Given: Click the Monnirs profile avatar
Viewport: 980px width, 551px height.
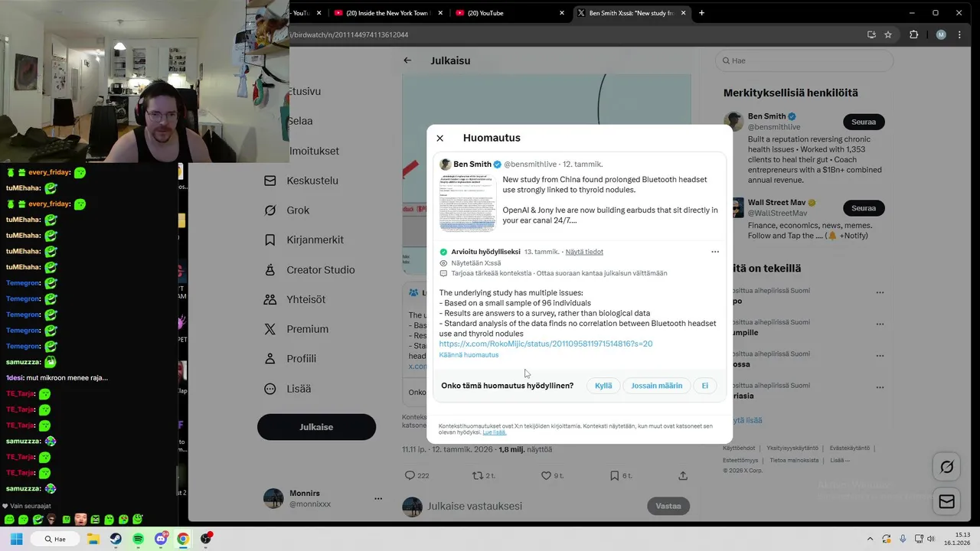Looking at the screenshot, I should [273, 498].
